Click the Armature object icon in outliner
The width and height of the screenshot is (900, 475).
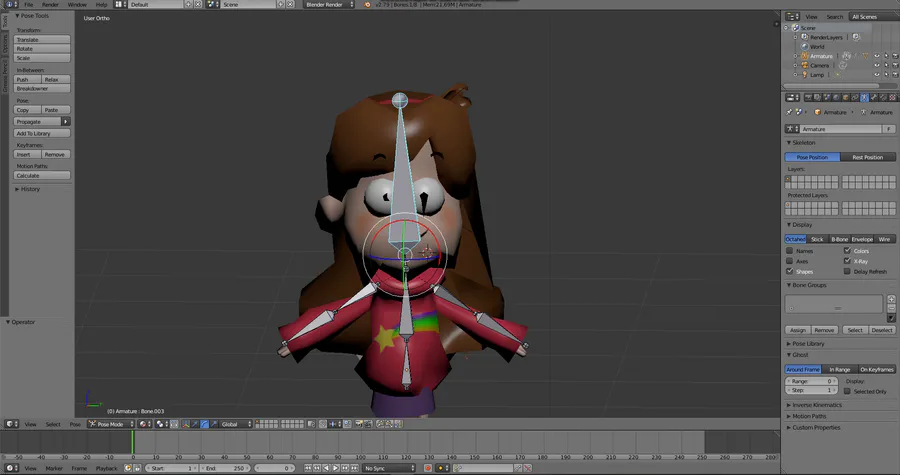(x=805, y=56)
